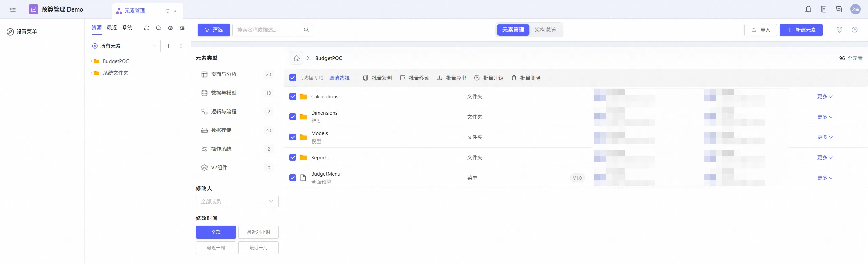Click 批量删除 action
The height and width of the screenshot is (264, 868).
[526, 78]
